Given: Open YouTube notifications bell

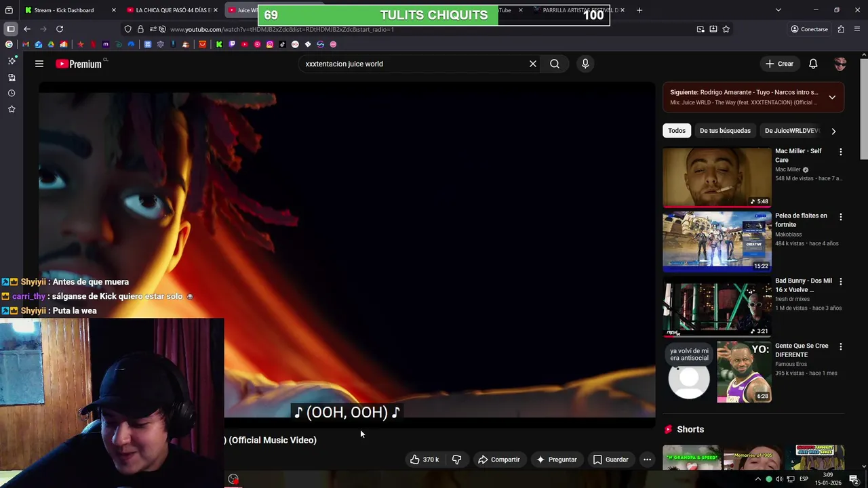Looking at the screenshot, I should [x=813, y=64].
